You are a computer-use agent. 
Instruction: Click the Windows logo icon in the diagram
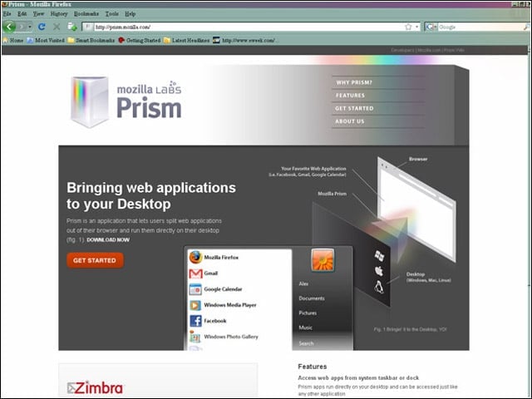click(x=379, y=255)
